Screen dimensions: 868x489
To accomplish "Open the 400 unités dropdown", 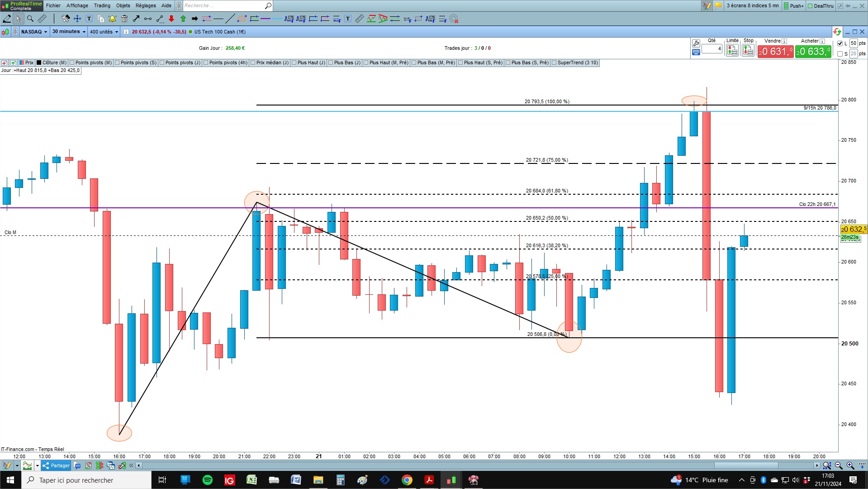I will [x=104, y=32].
